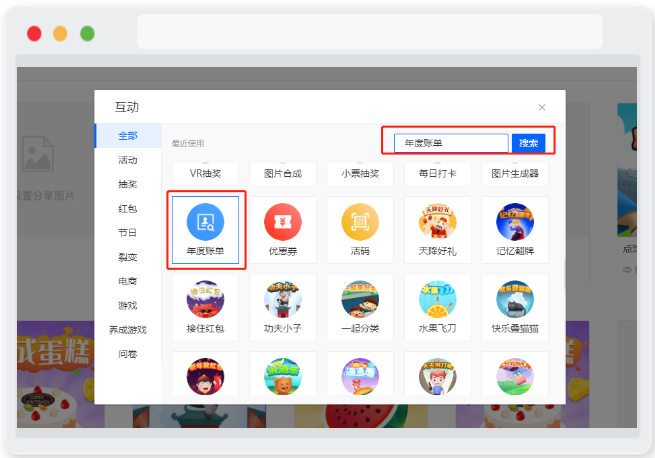Image resolution: width=655 pixels, height=458 pixels.
Task: Open the 天降好礼 game icon
Action: pyautogui.click(x=437, y=222)
